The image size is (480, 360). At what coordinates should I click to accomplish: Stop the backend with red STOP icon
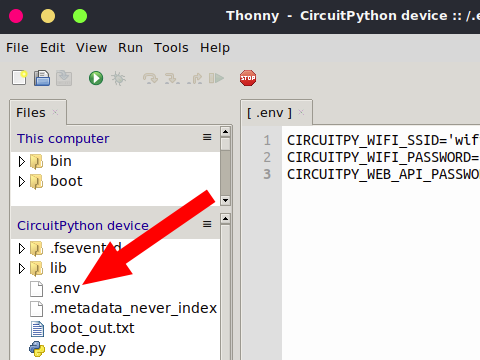[x=248, y=78]
